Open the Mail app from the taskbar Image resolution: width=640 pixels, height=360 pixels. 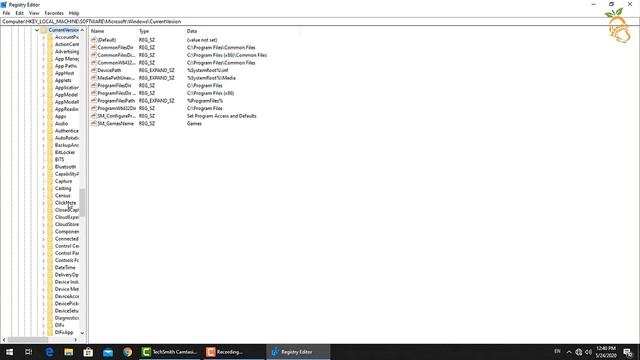click(108, 352)
